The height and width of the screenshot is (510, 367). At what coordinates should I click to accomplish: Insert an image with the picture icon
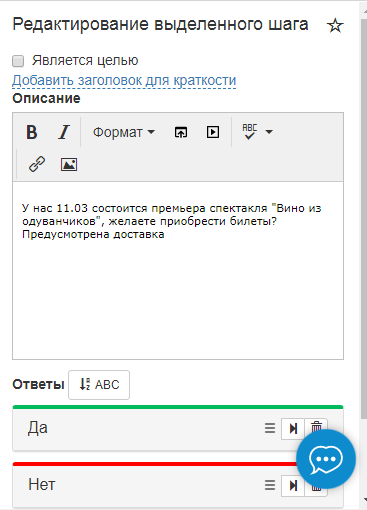coord(69,164)
